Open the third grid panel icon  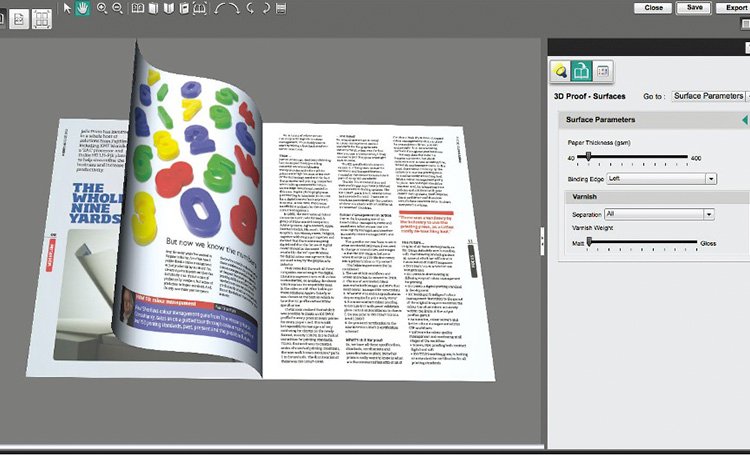602,70
